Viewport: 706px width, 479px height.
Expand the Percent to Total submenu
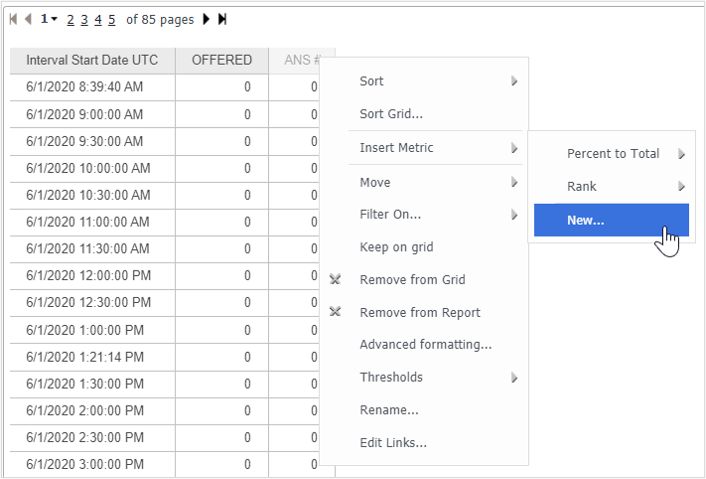[x=611, y=154]
